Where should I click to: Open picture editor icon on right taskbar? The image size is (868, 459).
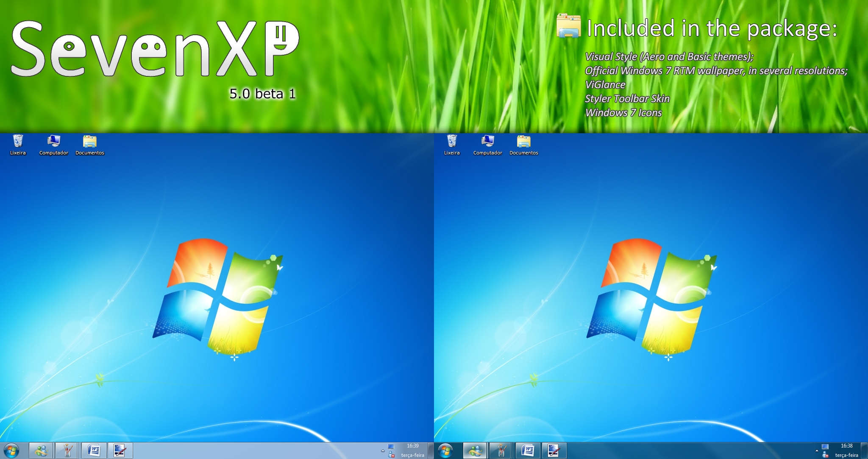click(x=554, y=451)
